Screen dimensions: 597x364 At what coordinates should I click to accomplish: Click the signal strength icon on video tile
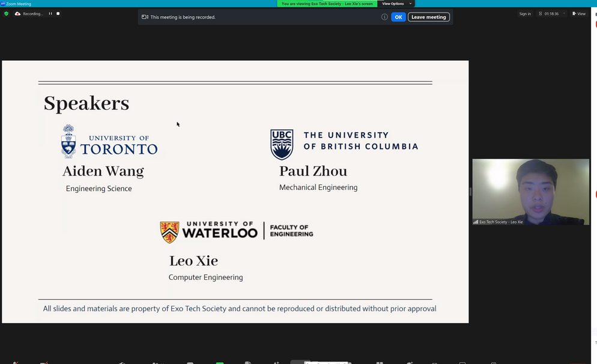tap(476, 222)
